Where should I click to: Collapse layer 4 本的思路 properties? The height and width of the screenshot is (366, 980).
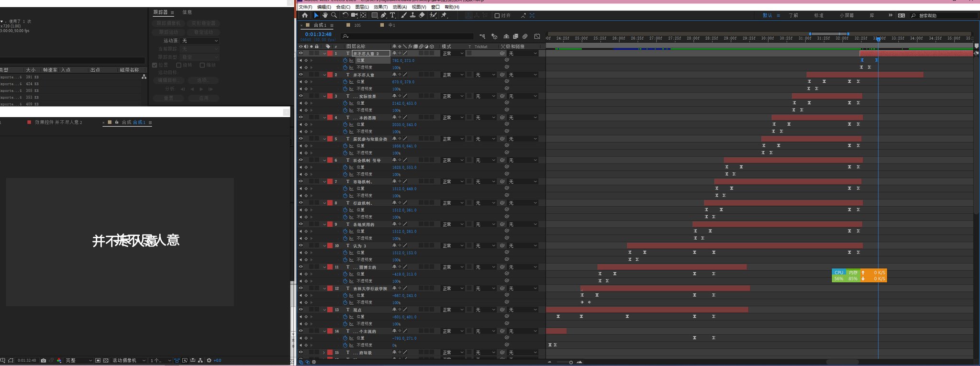coord(324,118)
